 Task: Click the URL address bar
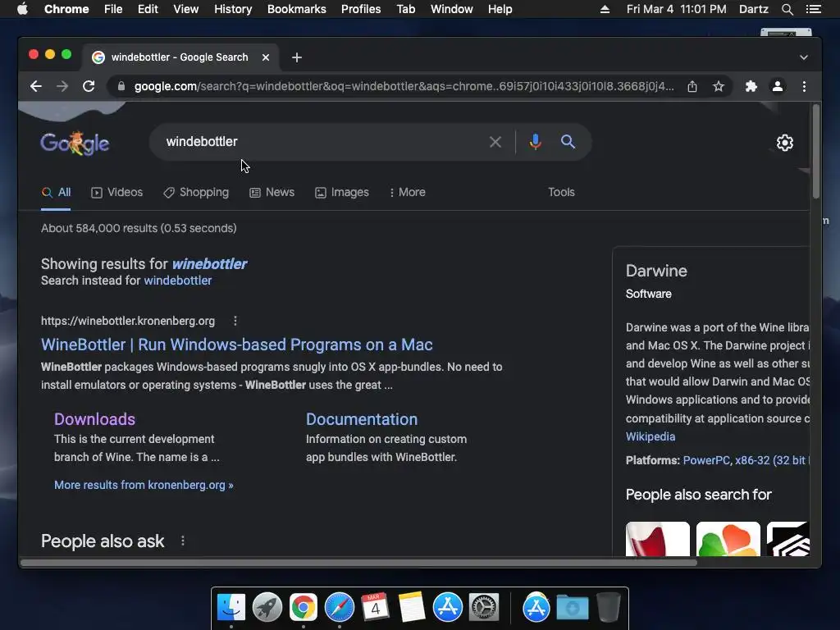tap(404, 86)
